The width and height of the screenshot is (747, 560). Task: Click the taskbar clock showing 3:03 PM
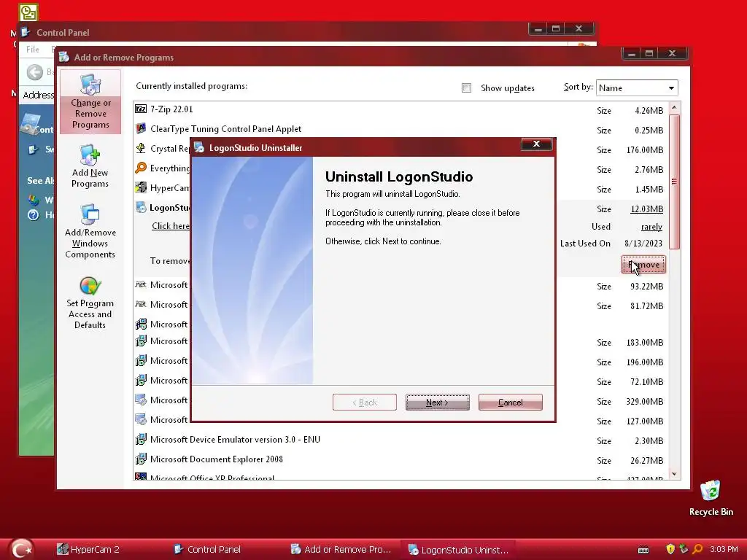724,549
